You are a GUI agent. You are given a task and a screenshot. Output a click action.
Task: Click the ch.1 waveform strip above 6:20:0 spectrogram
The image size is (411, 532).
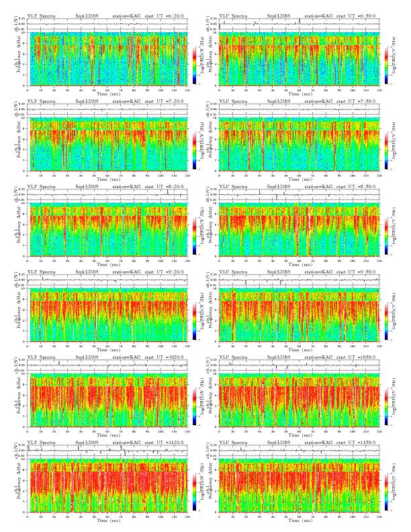point(107,24)
